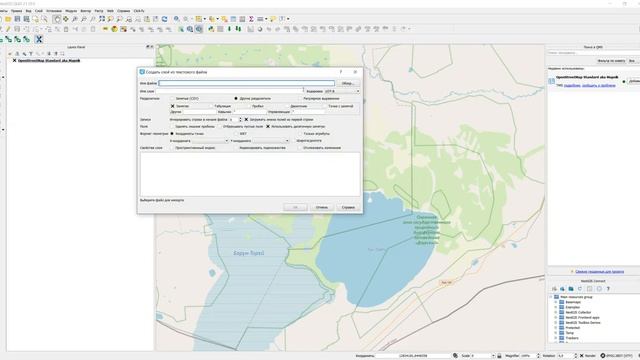Screen dimensions: 640x360
Task: Uncheck the 'Запятая' delimiter checkbox
Action: click(x=172, y=106)
